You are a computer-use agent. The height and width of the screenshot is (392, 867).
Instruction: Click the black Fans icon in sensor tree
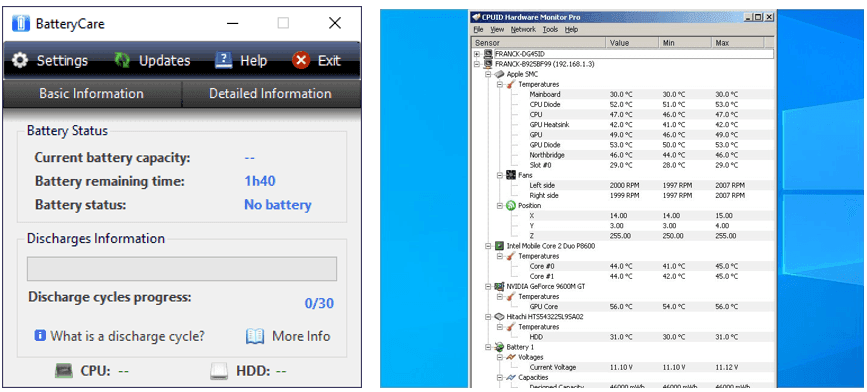point(510,175)
